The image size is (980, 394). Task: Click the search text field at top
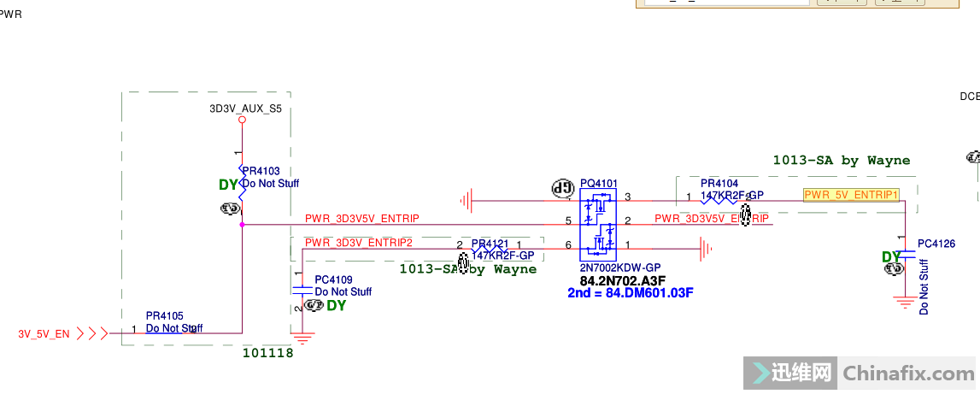pos(726,3)
